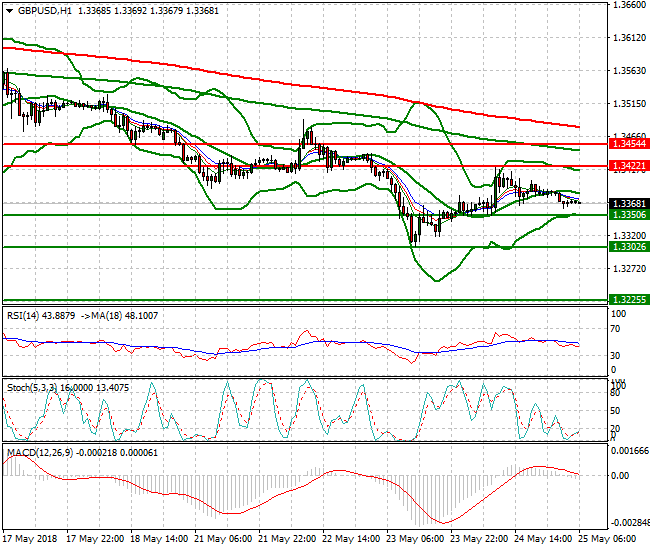Click the 23 May 06:00 time label
Screen dimensions: 650x550
point(415,539)
